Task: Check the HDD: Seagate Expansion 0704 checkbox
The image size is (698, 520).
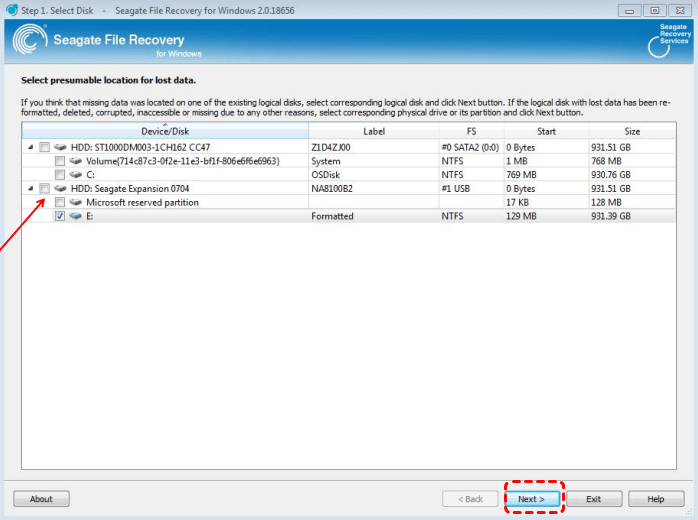Action: pyautogui.click(x=44, y=188)
